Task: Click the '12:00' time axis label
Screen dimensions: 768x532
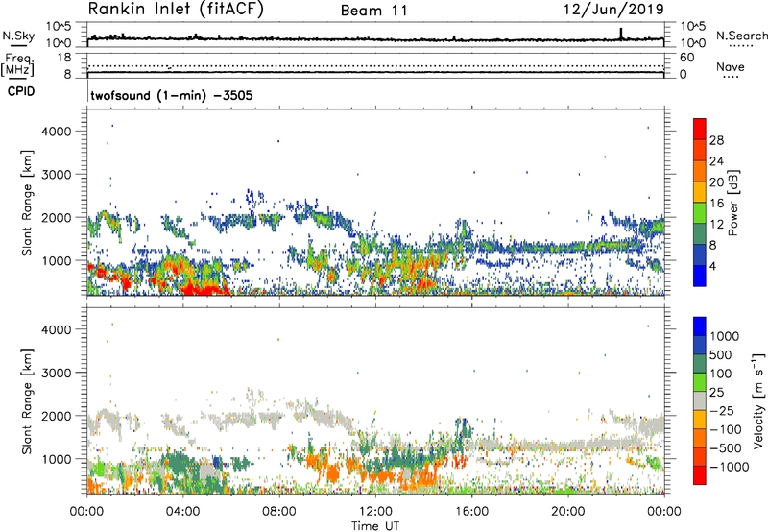Action: point(375,512)
